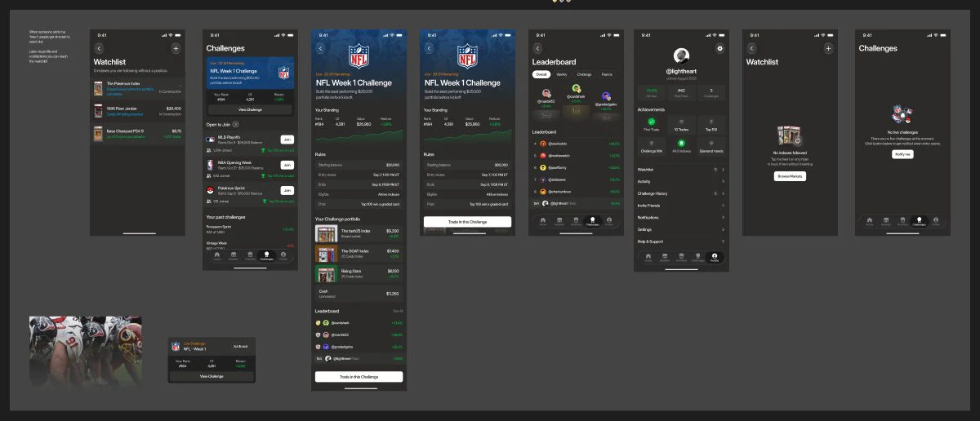
Task: Select First Trade achievement badge
Action: (652, 123)
